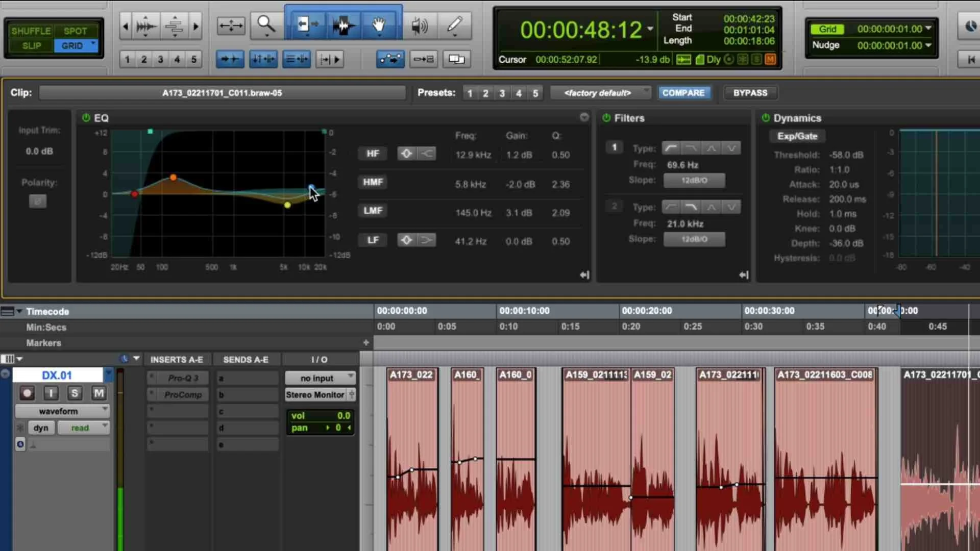This screenshot has width=980, height=551.
Task: Select the Pencil tool
Action: (x=455, y=26)
